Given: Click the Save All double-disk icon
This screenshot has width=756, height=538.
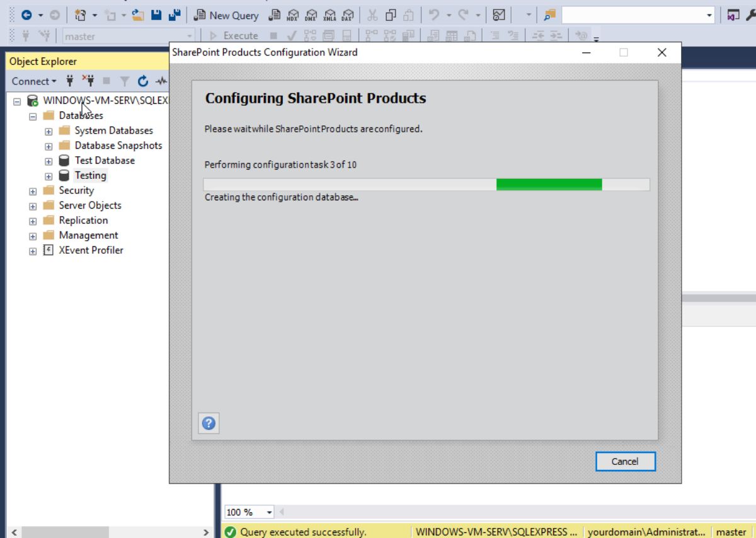Looking at the screenshot, I should pos(175,15).
